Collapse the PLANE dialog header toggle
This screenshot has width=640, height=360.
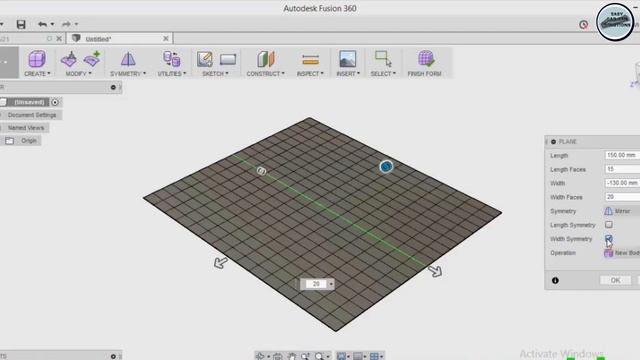tap(553, 142)
